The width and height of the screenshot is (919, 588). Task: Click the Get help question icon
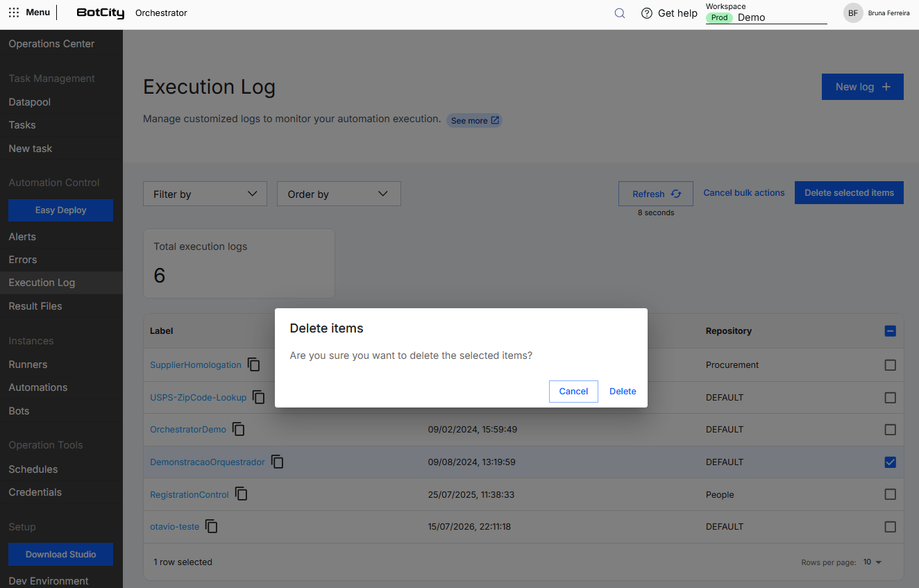coord(647,13)
